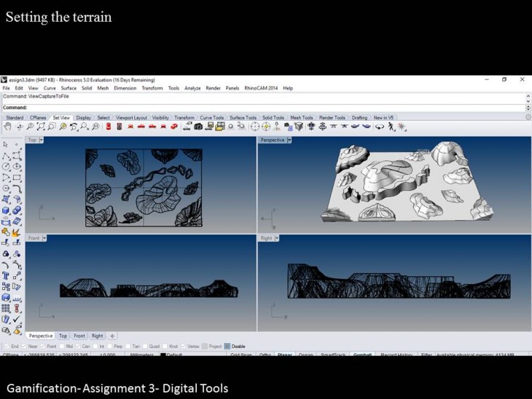Click the Polyline tool in left sidebar

pos(7,156)
